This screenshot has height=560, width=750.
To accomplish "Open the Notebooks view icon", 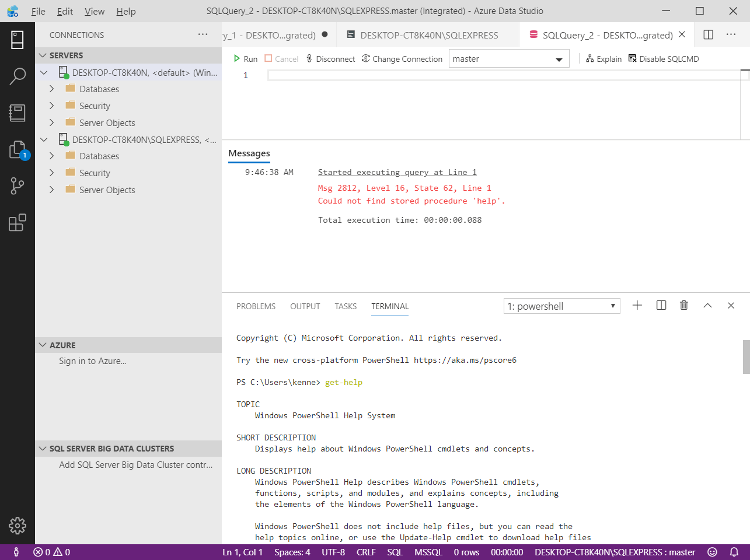I will coord(18,113).
